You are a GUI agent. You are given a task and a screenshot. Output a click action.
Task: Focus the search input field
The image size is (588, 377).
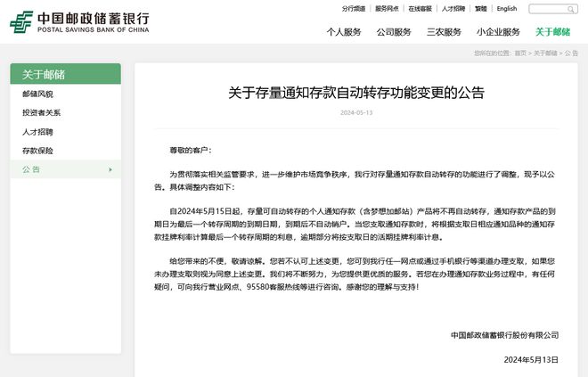point(553,9)
